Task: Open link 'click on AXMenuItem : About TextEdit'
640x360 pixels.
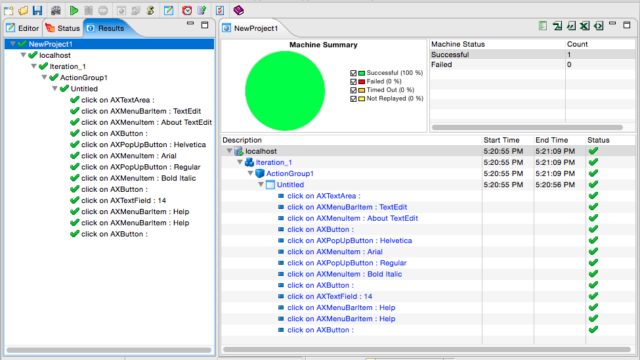Action: (353, 218)
